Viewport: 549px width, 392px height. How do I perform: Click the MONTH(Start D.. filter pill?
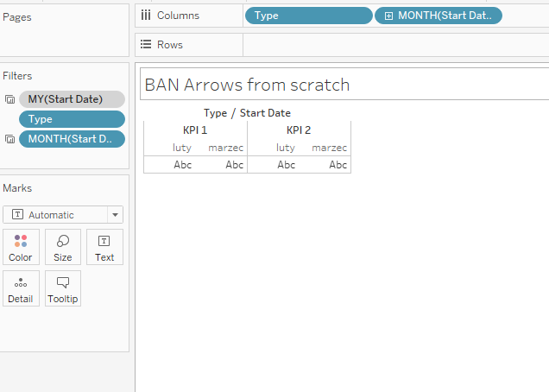tap(72, 139)
